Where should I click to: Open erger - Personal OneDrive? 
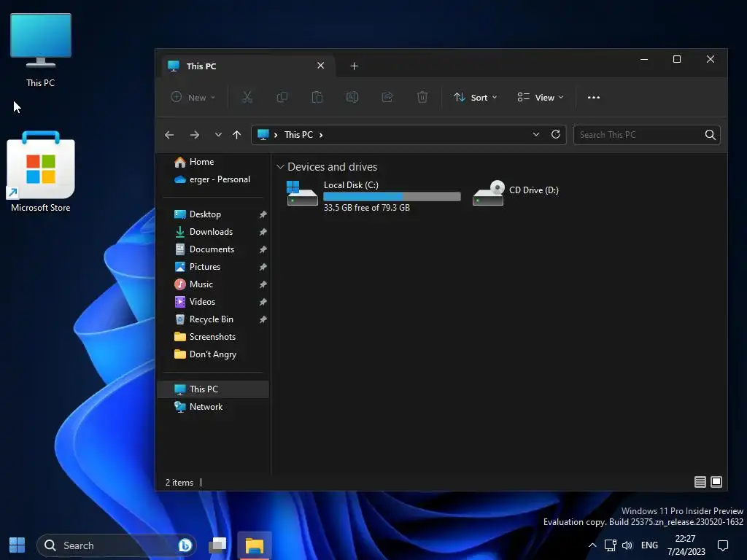(214, 179)
